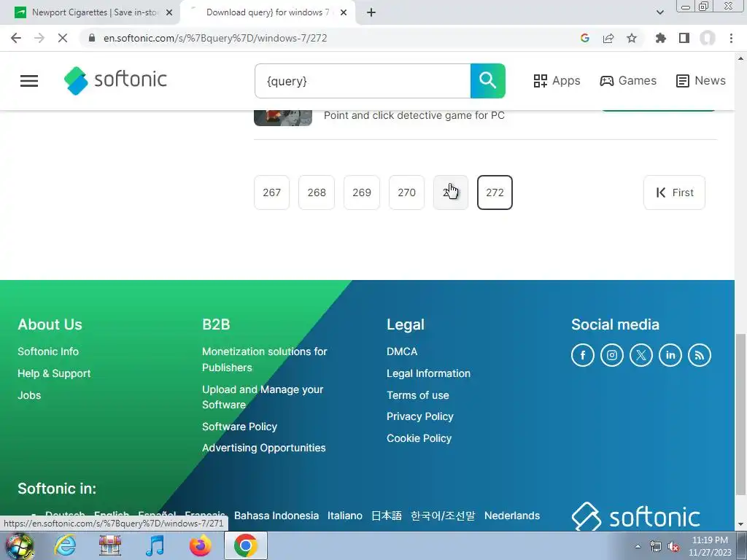
Task: Open the Legal Information link
Action: pyautogui.click(x=428, y=373)
